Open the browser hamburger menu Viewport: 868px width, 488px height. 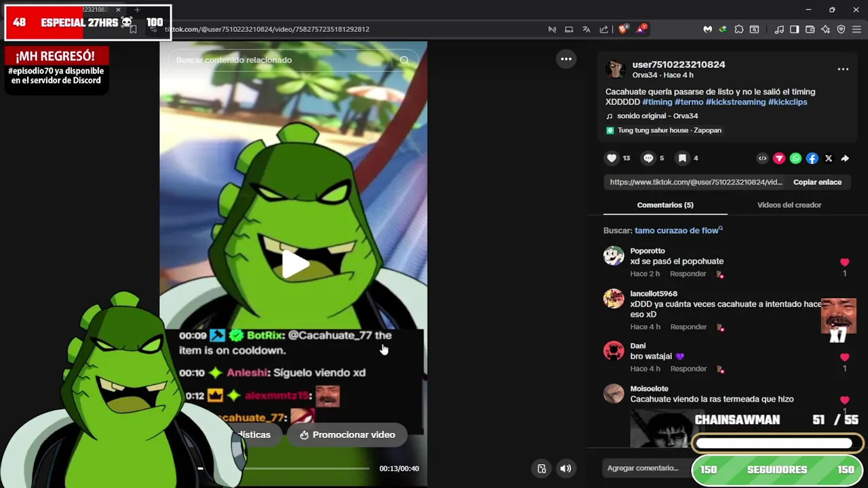[x=856, y=29]
